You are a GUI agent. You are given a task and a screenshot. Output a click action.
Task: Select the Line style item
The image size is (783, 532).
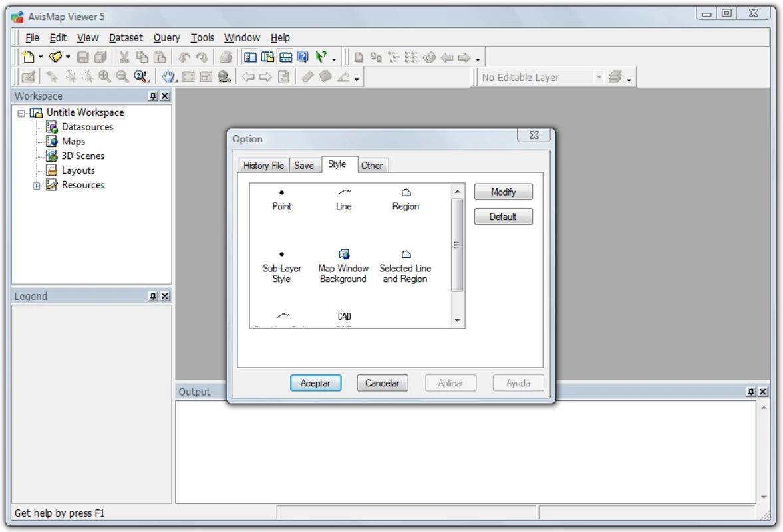coord(343,199)
